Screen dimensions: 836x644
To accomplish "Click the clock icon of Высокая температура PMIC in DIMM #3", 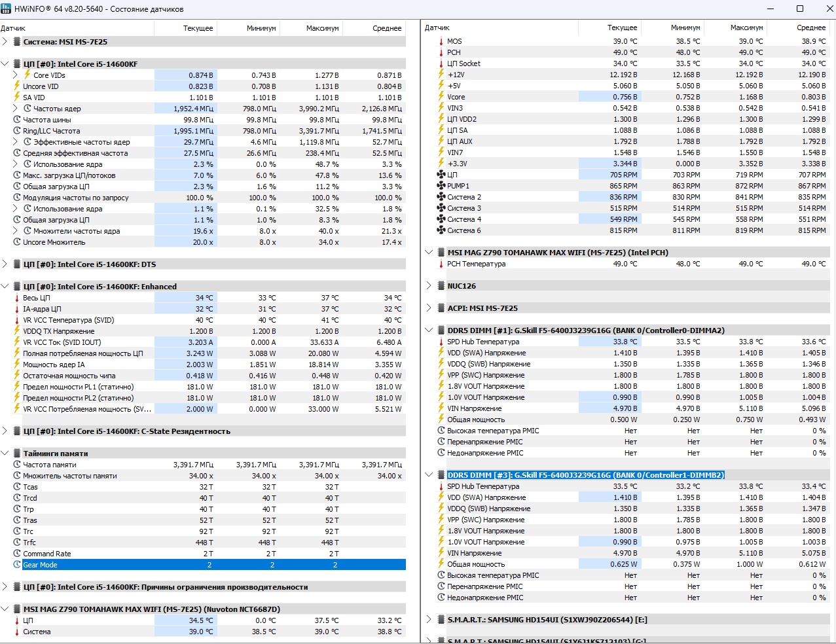I will [x=441, y=575].
